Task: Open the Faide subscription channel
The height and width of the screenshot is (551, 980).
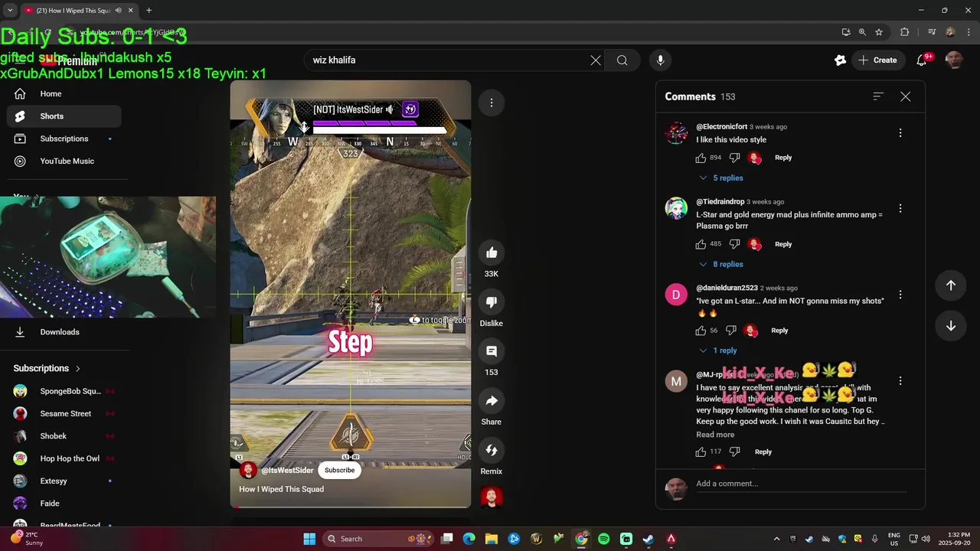Action: tap(64, 504)
